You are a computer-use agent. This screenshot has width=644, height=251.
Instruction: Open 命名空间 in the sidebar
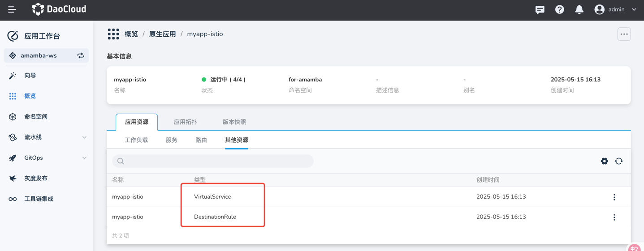(36, 117)
